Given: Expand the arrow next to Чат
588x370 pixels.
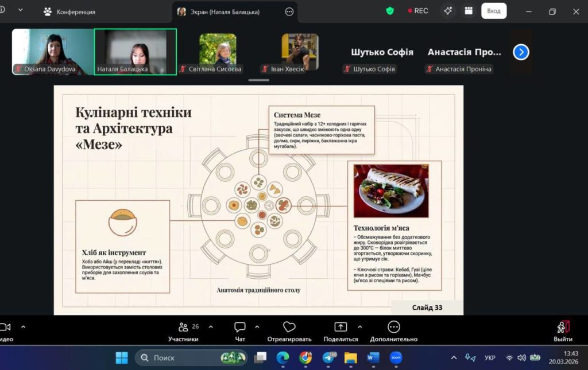Looking at the screenshot, I should coord(257,326).
